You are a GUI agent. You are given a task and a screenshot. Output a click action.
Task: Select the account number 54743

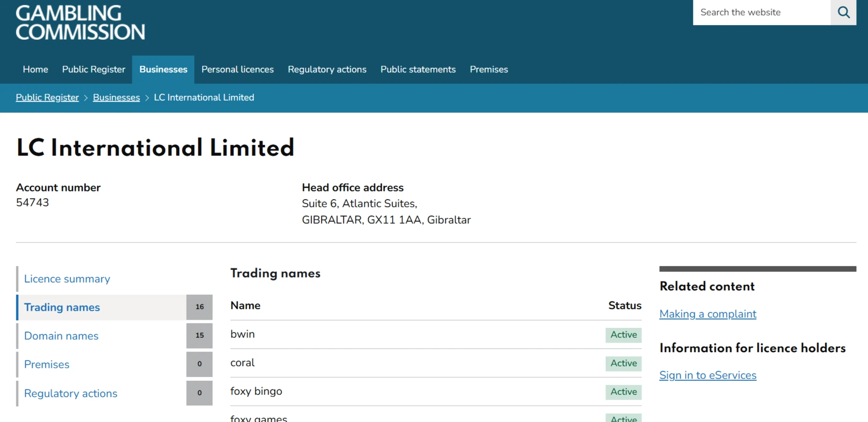(32, 203)
